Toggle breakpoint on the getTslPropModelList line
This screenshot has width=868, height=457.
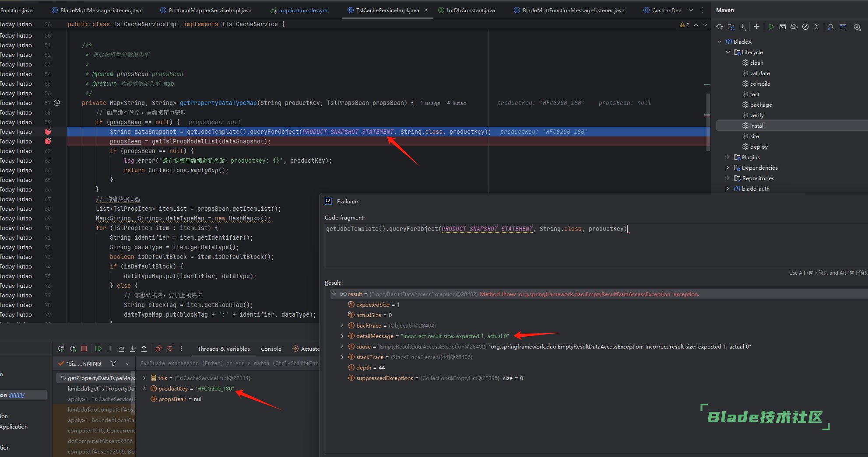(48, 141)
